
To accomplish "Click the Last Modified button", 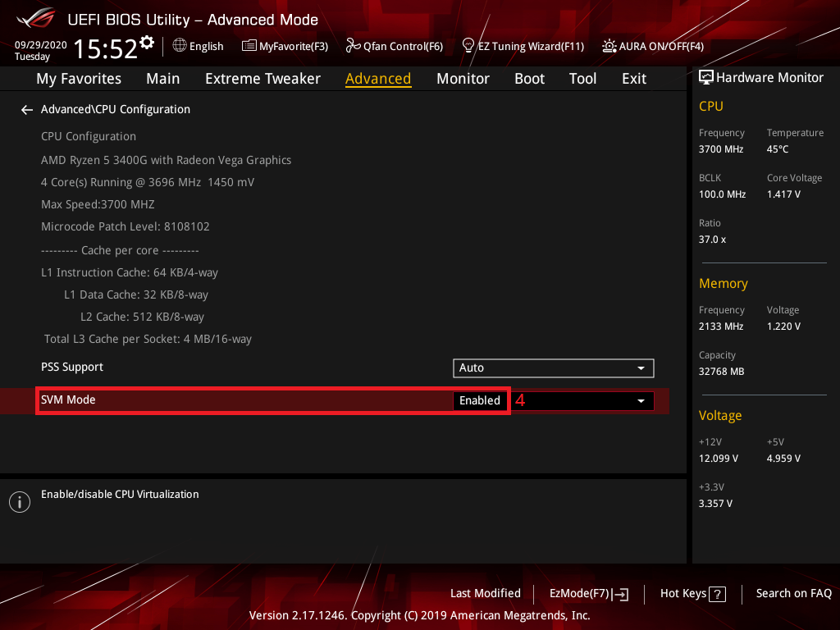I will pos(485,593).
